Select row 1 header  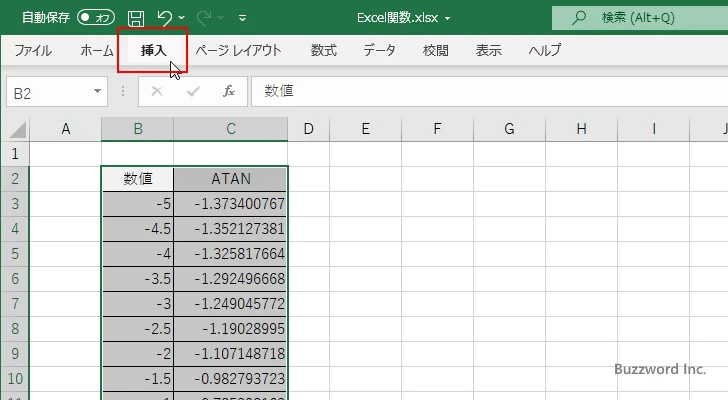coord(15,154)
